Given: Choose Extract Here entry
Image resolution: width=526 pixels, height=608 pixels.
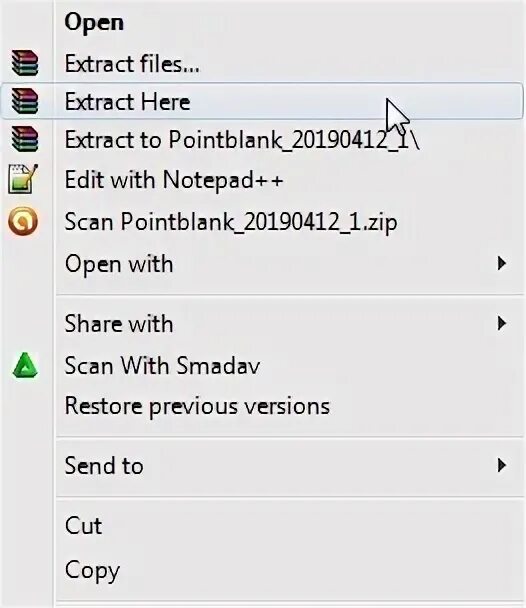Looking at the screenshot, I should (262, 101).
